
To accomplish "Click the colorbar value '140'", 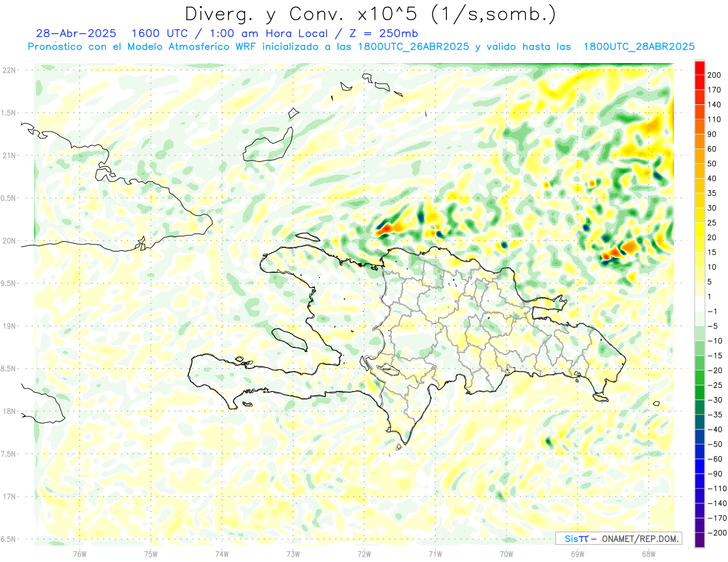I will pyautogui.click(x=714, y=104).
